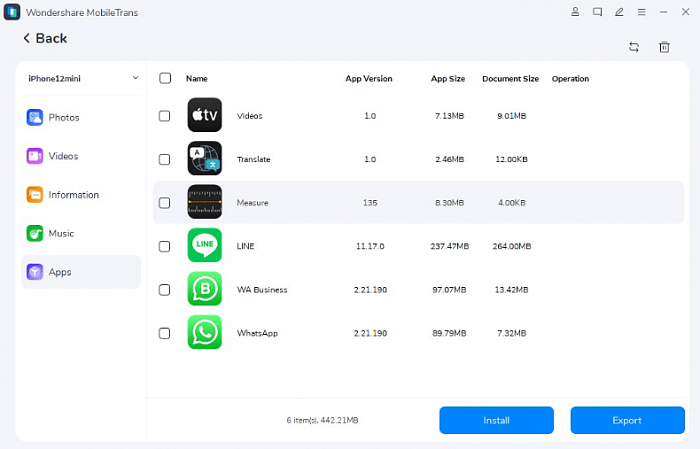
Task: Check the Translate app checkbox
Action: coord(164,159)
